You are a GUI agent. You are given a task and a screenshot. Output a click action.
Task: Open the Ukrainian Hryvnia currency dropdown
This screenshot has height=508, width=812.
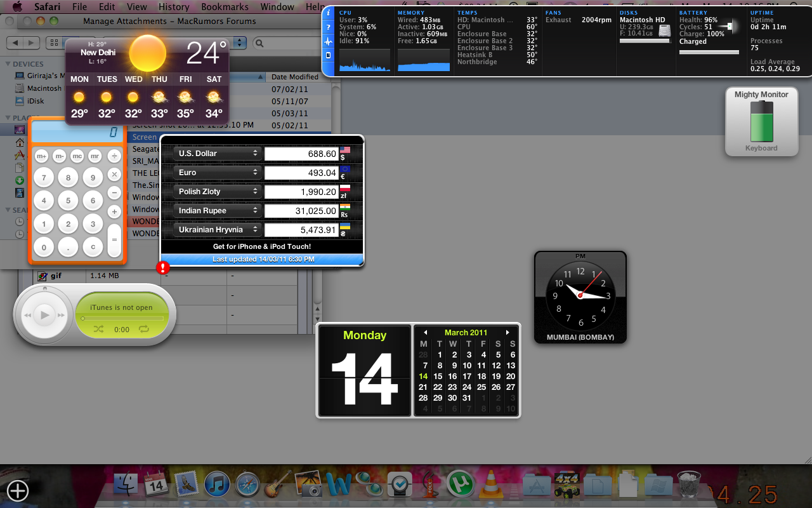point(218,230)
